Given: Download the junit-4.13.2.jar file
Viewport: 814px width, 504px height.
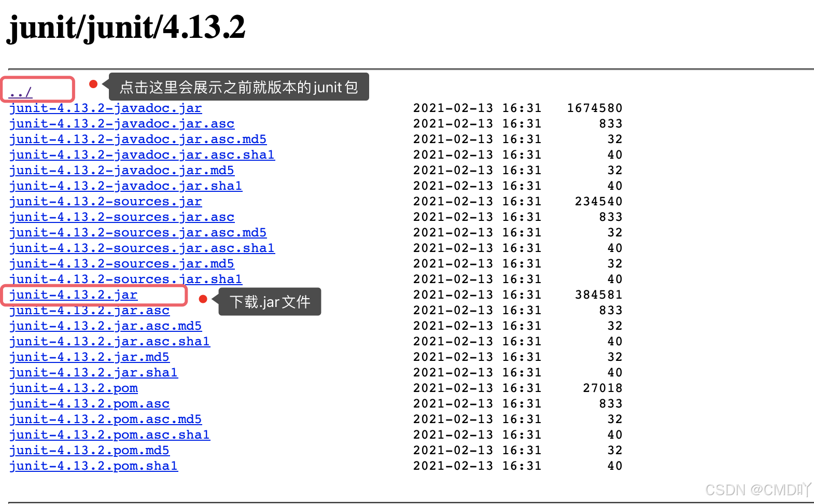Looking at the screenshot, I should (74, 295).
